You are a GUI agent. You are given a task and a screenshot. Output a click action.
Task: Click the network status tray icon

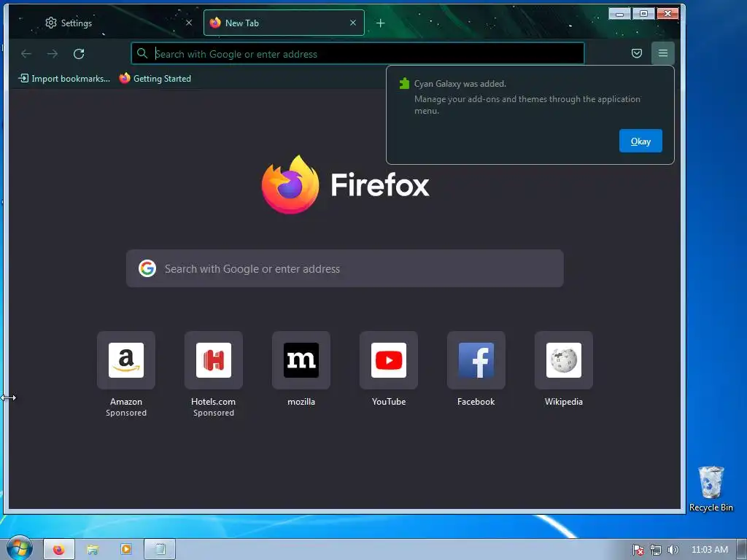(656, 550)
